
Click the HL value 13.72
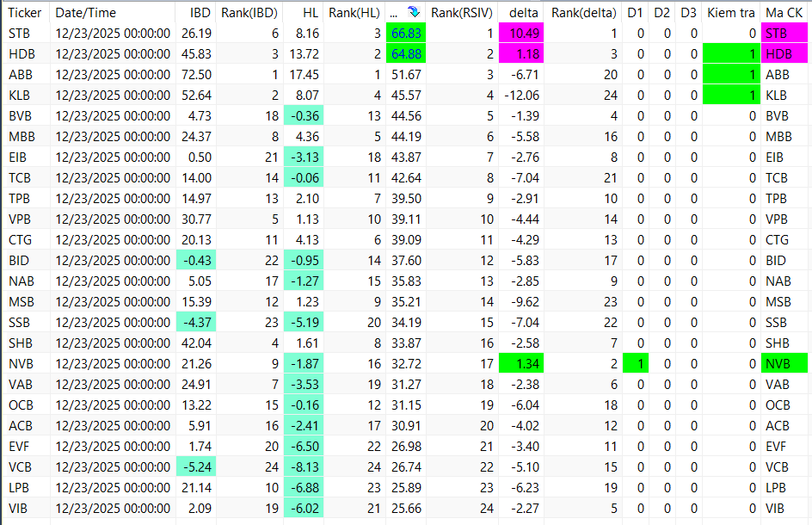pos(304,54)
